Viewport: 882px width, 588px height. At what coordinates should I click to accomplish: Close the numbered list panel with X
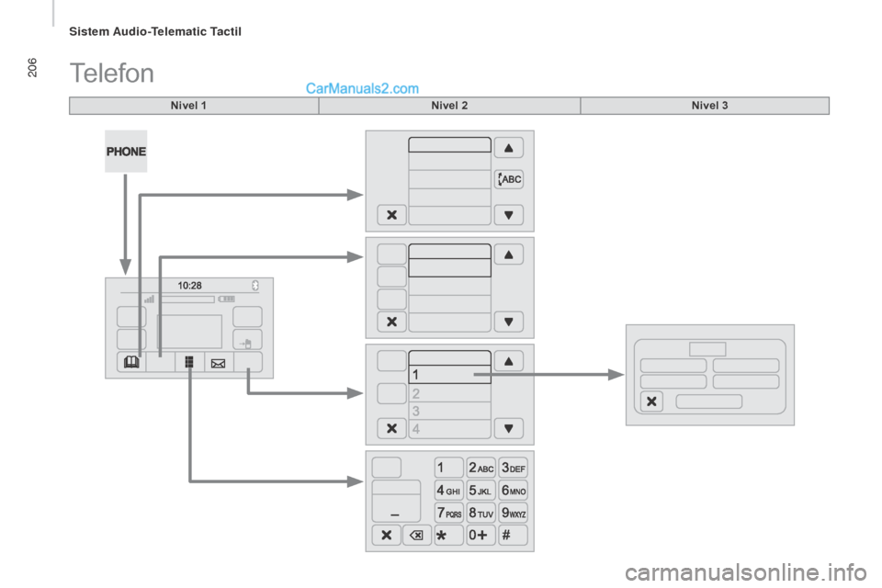(391, 429)
